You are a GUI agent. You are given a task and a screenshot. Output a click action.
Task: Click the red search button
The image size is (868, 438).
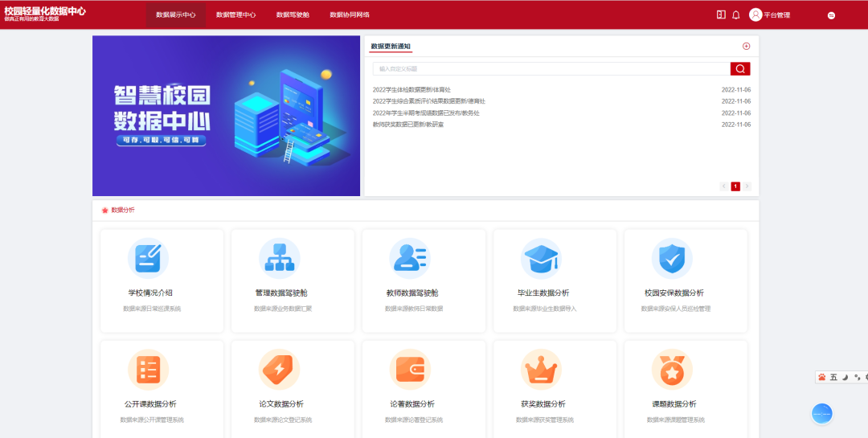point(740,69)
